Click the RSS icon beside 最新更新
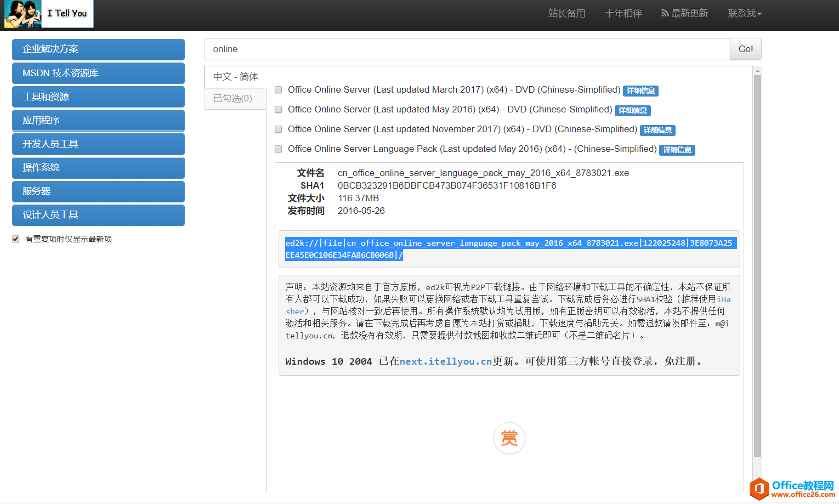Image resolution: width=839 pixels, height=504 pixels. (664, 13)
